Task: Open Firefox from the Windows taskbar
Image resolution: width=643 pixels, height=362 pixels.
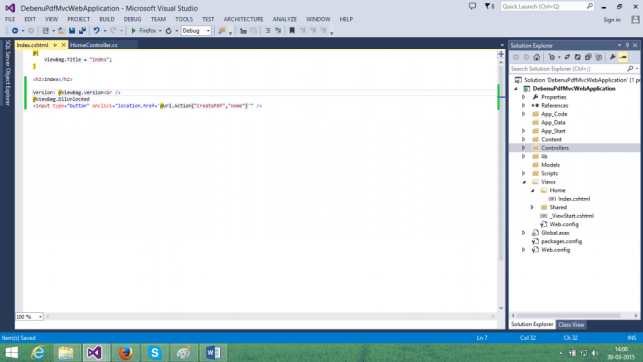Action: (125, 353)
